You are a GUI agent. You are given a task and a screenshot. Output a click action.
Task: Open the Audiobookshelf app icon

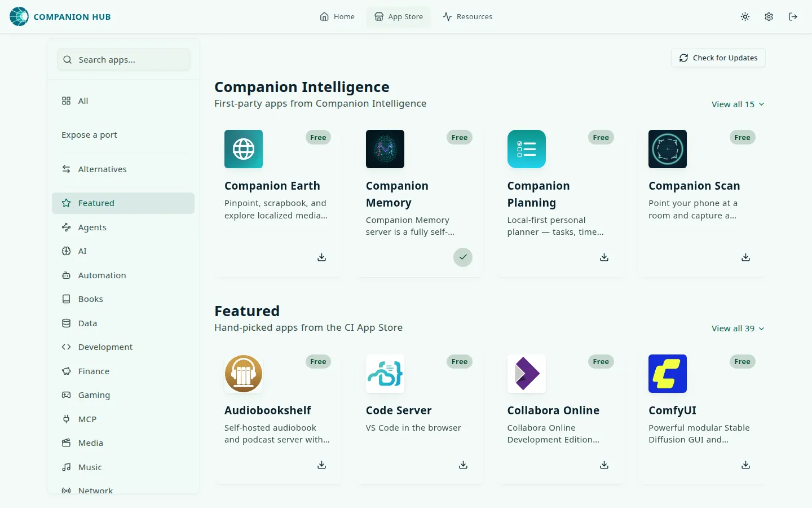244,374
